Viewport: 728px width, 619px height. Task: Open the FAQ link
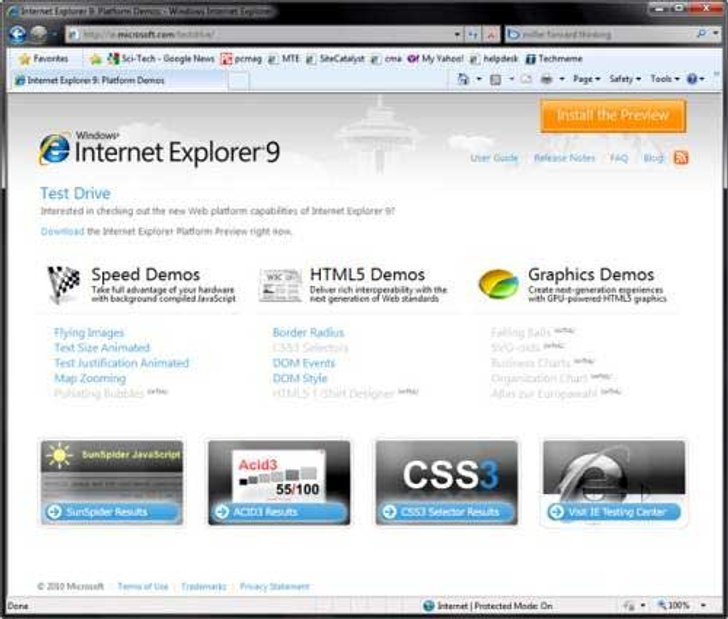click(x=618, y=158)
